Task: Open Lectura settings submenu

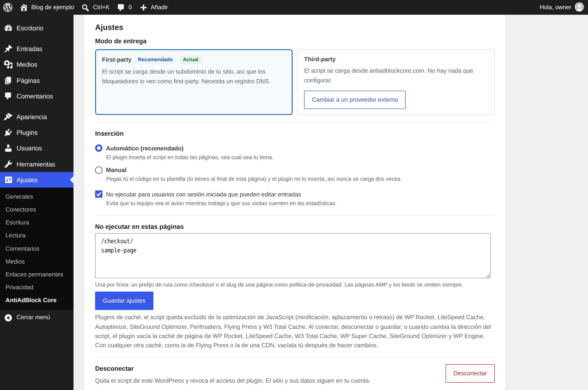Action: (x=15, y=235)
